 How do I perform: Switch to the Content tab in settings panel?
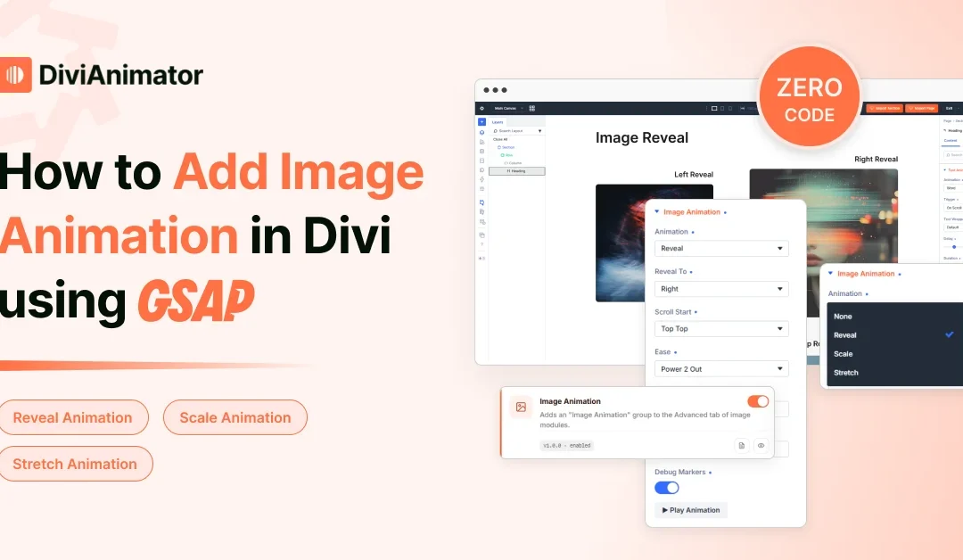[x=951, y=141]
